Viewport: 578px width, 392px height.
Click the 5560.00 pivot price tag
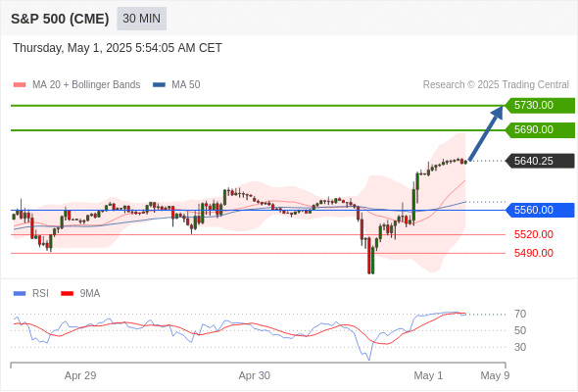(540, 210)
